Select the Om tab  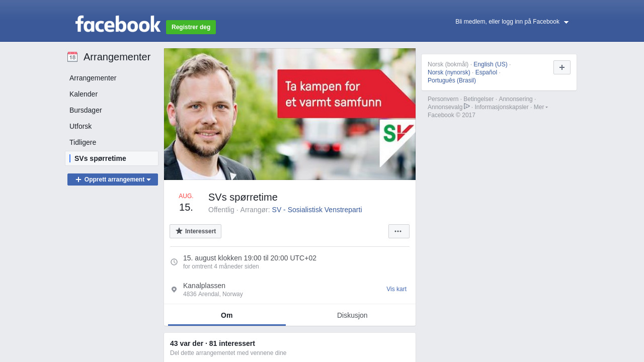[x=227, y=315]
